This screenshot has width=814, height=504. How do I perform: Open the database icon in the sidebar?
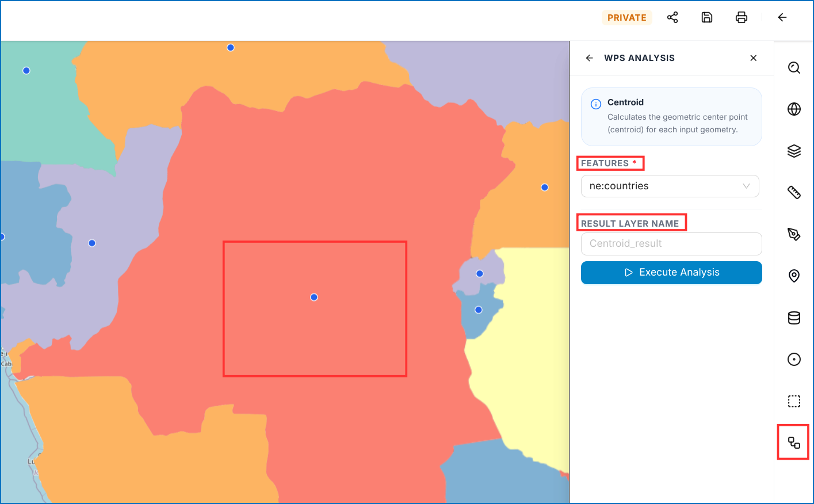coord(794,318)
